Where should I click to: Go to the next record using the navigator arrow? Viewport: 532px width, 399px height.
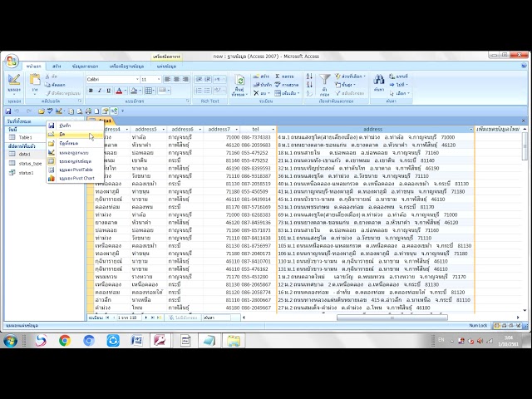(x=146, y=318)
